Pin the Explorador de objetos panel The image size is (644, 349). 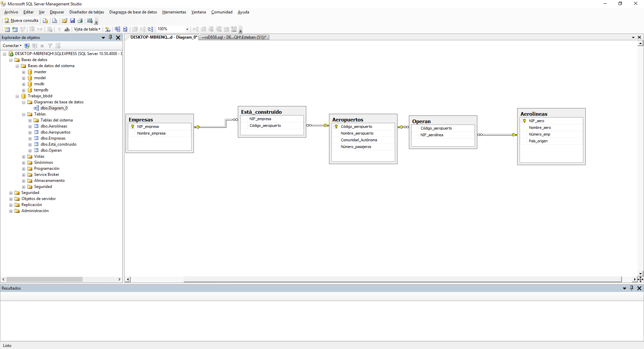110,38
